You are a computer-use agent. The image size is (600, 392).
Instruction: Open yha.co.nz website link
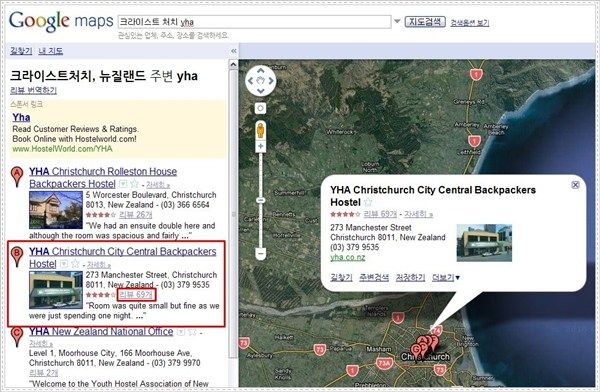pos(347,257)
